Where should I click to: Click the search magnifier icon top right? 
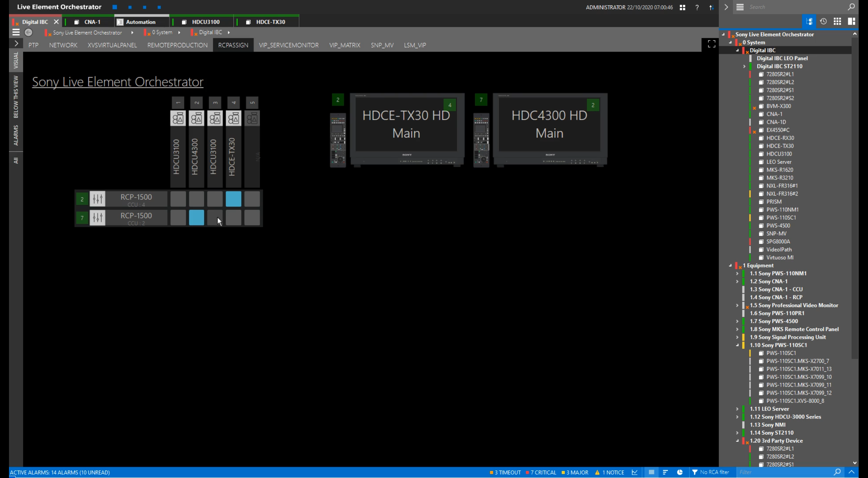[x=852, y=7]
